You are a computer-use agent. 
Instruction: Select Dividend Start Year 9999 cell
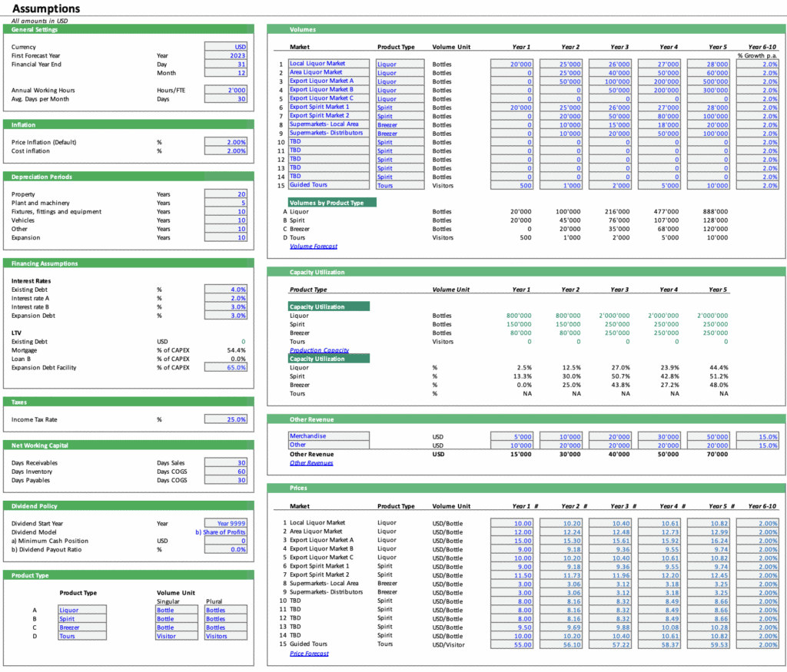click(226, 524)
